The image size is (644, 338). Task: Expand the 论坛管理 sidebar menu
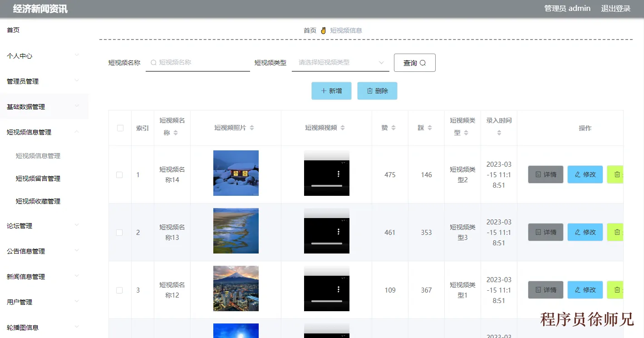click(44, 226)
